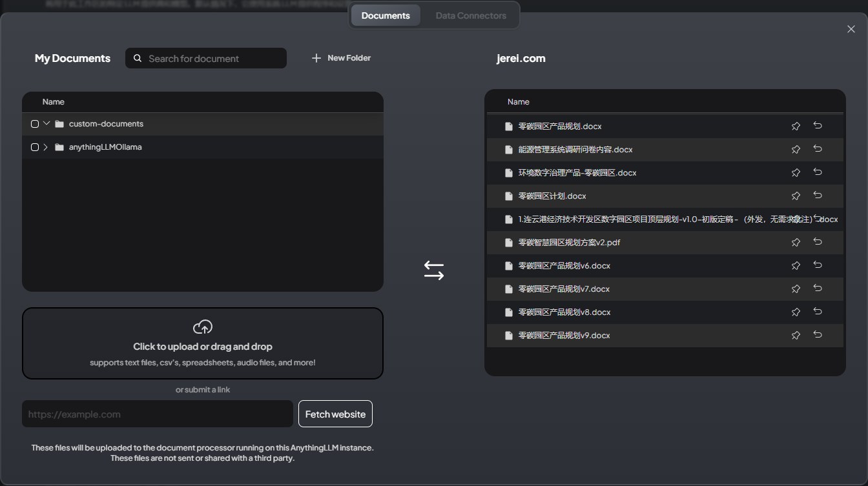Click file name 零碳园区产品规划v6.docx
This screenshot has width=868, height=486.
564,266
